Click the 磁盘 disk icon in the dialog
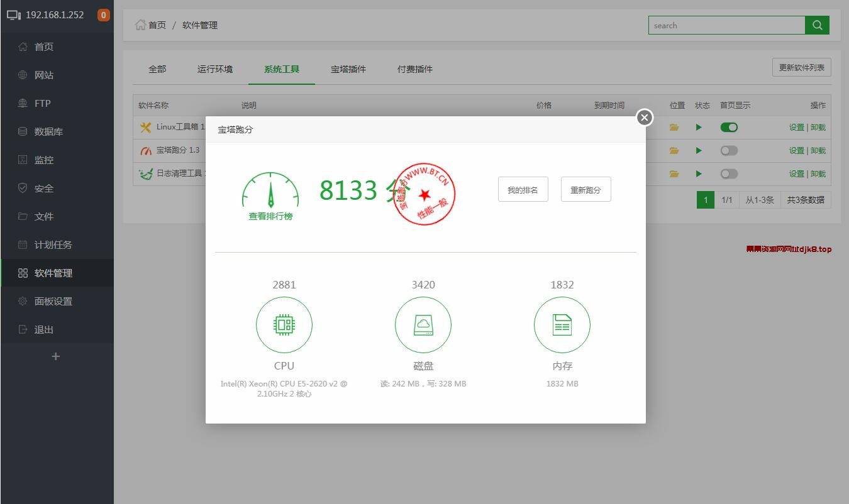 click(423, 325)
